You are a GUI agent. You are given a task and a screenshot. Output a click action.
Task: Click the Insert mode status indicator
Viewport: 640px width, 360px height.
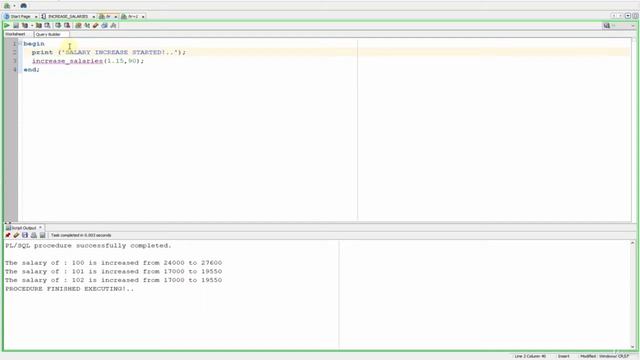pos(564,356)
